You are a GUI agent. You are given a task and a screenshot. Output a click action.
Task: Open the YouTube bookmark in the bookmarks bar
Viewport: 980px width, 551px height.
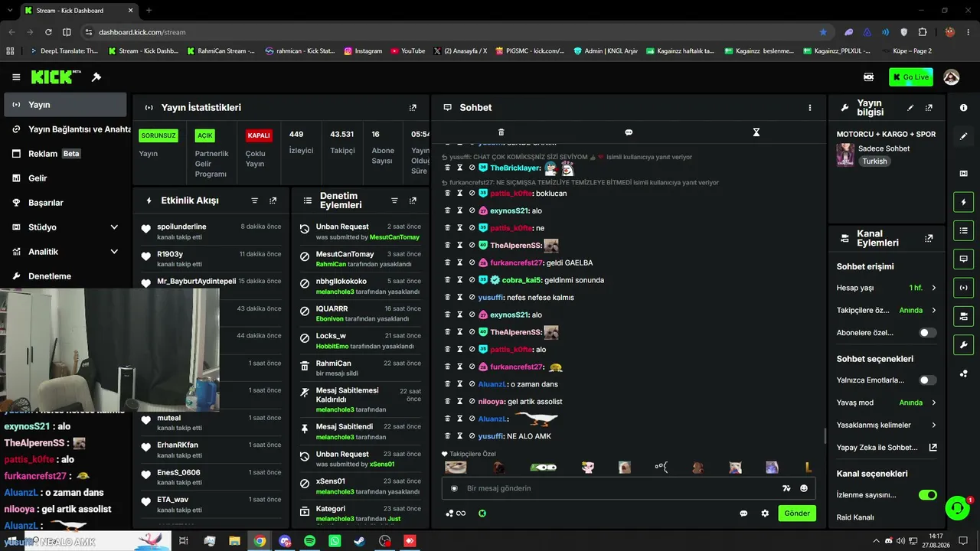tap(408, 51)
